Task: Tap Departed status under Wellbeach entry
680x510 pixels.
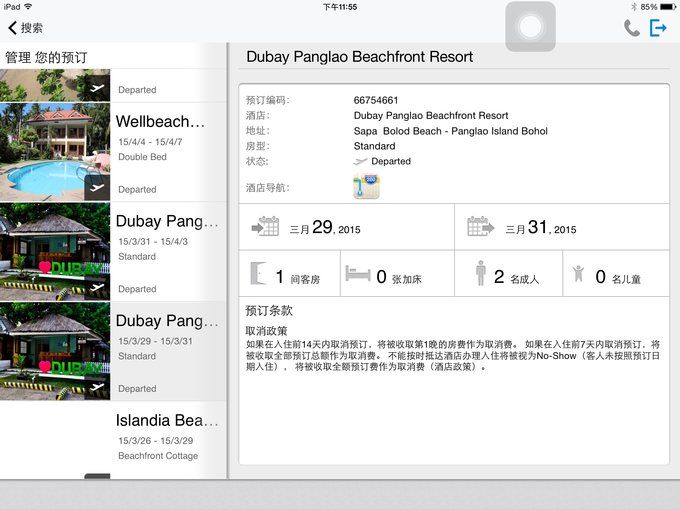Action: 137,190
